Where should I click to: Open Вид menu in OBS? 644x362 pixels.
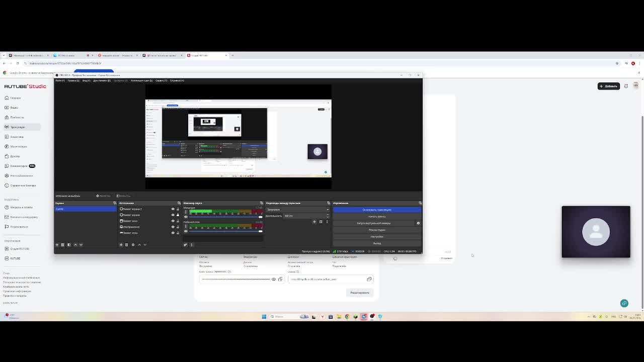coord(87,80)
